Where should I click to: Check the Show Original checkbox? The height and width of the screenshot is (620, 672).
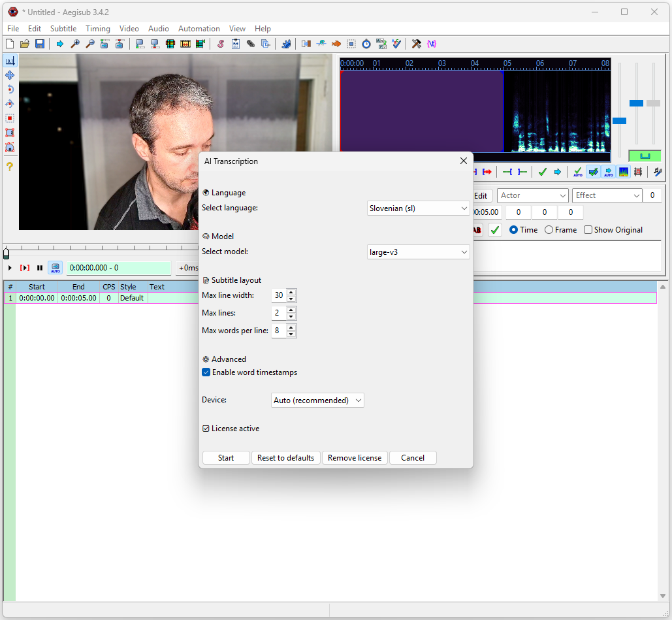coord(588,230)
